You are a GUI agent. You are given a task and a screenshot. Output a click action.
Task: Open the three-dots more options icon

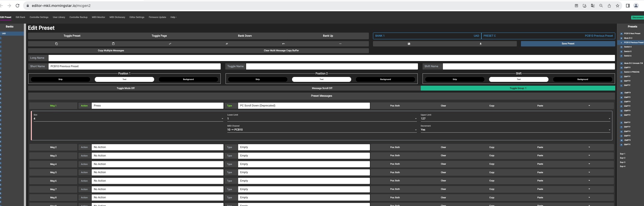click(340, 44)
